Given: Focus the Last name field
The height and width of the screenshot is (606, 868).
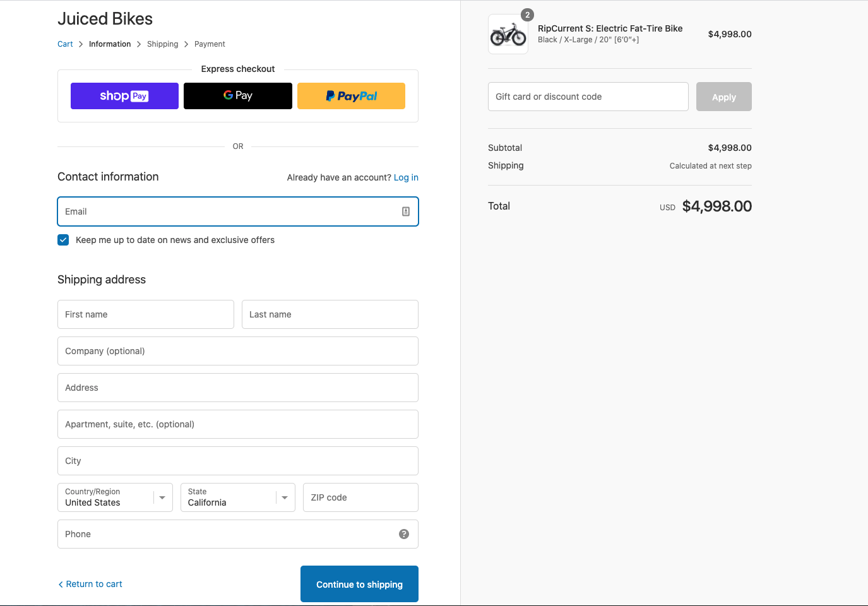Looking at the screenshot, I should click(330, 314).
